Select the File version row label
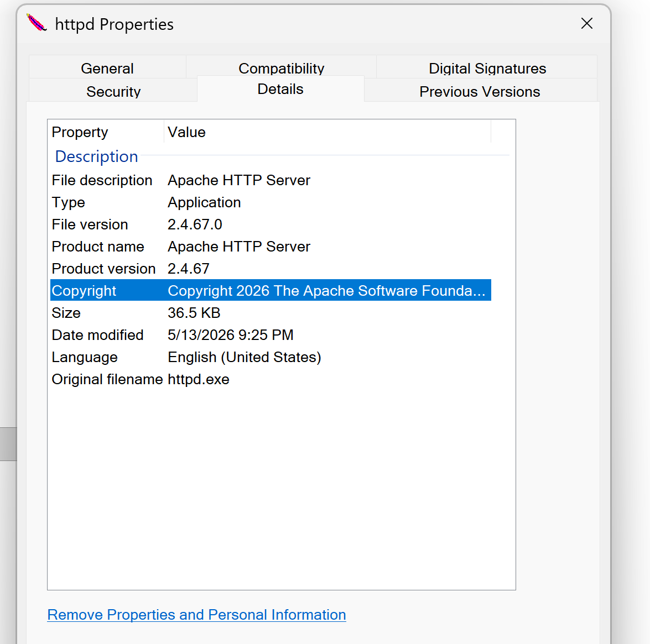 tap(90, 224)
